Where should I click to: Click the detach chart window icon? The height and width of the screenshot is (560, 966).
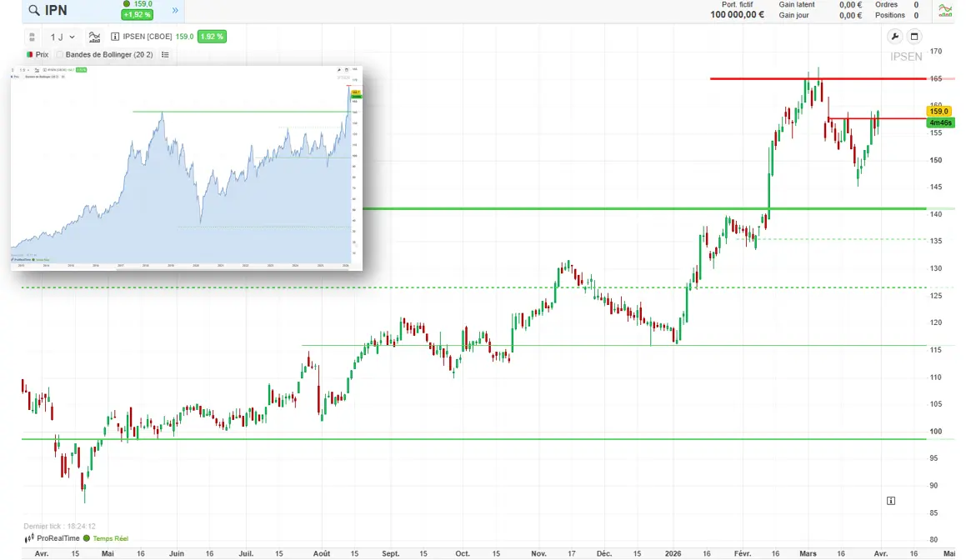[913, 37]
